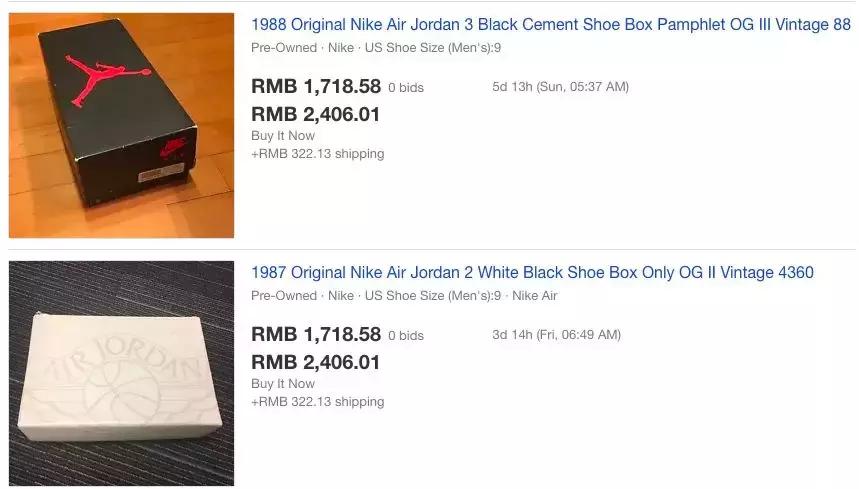Select Buy It Now on the Jordan 3 box listing
The height and width of the screenshot is (489, 859).
283,136
